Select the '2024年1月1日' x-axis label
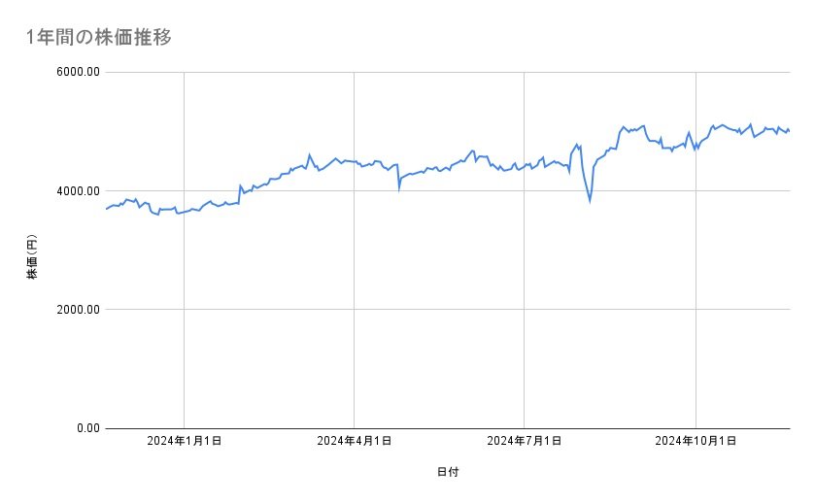Image resolution: width=815 pixels, height=504 pixels. 185,442
